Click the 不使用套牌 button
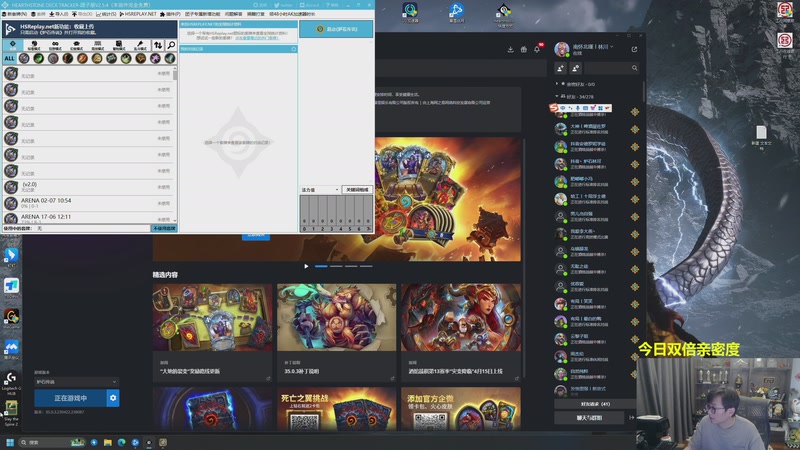800x450 pixels. pyautogui.click(x=164, y=228)
